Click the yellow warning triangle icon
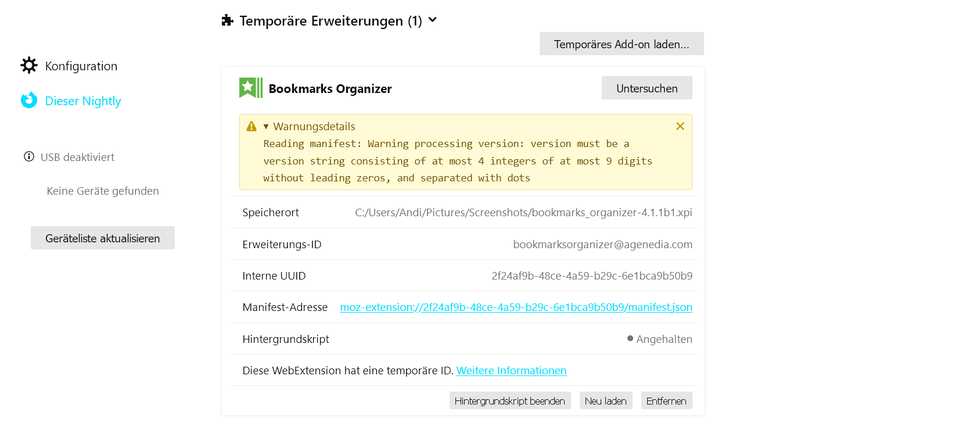980x433 pixels. click(252, 127)
